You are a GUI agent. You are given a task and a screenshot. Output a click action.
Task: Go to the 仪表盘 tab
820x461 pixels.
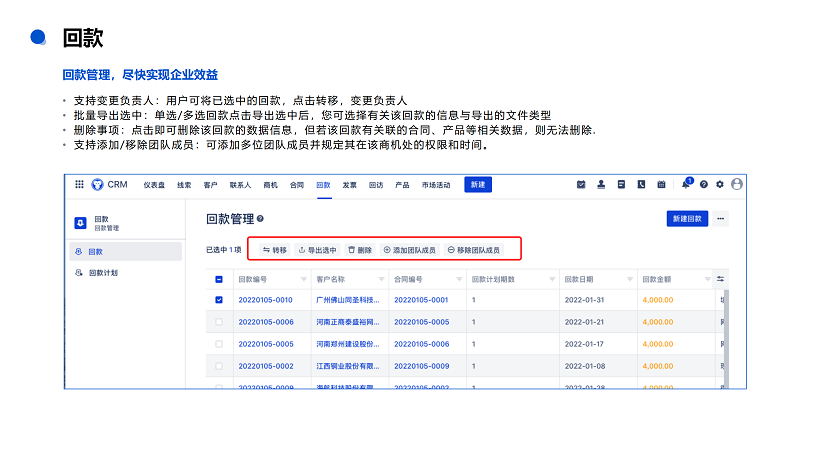pos(154,185)
